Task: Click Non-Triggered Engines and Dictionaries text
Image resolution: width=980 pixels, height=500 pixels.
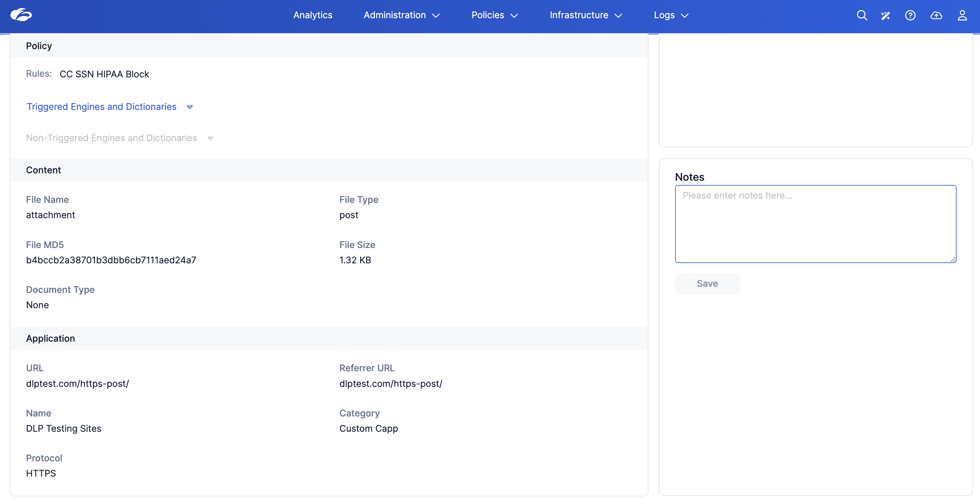Action: tap(112, 138)
